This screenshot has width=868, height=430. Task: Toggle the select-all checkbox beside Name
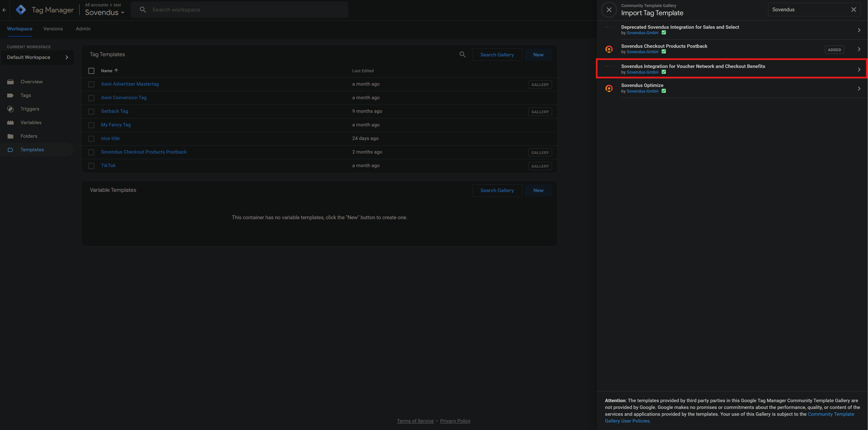91,71
